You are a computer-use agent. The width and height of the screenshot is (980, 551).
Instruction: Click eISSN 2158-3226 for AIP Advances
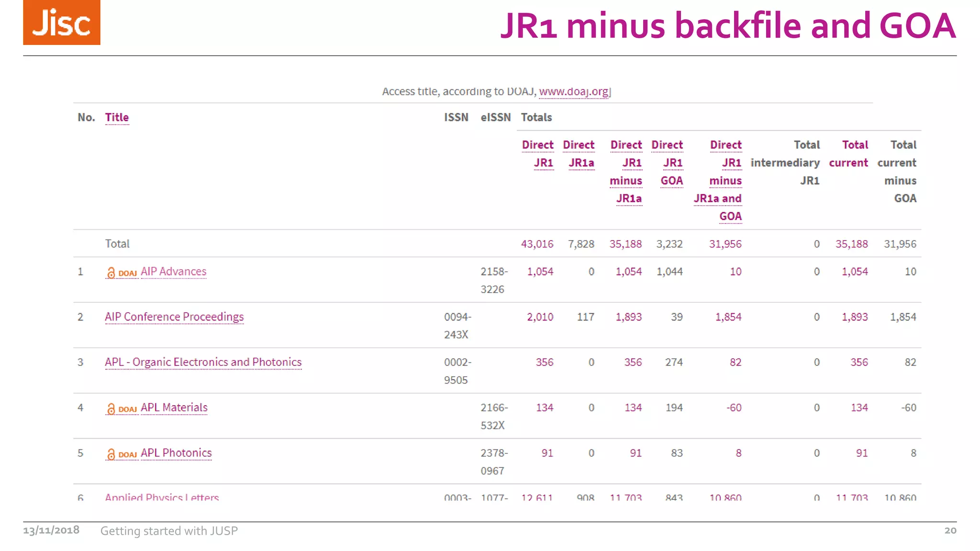pos(494,280)
